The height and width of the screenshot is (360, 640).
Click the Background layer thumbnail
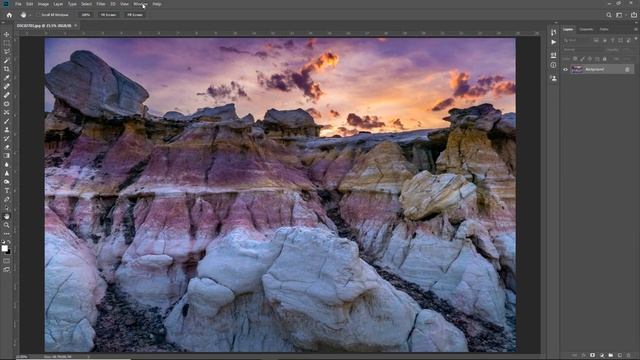pyautogui.click(x=577, y=69)
